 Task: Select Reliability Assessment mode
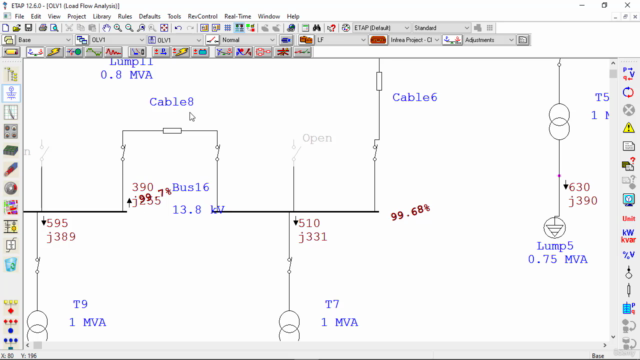click(263, 52)
